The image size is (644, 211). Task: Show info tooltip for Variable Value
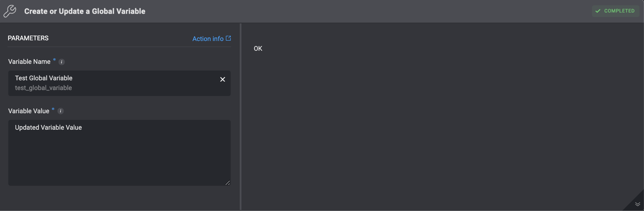61,111
